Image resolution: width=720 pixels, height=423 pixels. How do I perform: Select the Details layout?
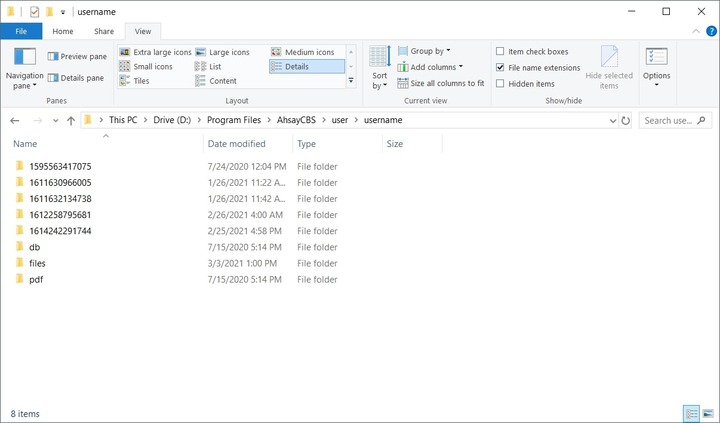tap(307, 67)
